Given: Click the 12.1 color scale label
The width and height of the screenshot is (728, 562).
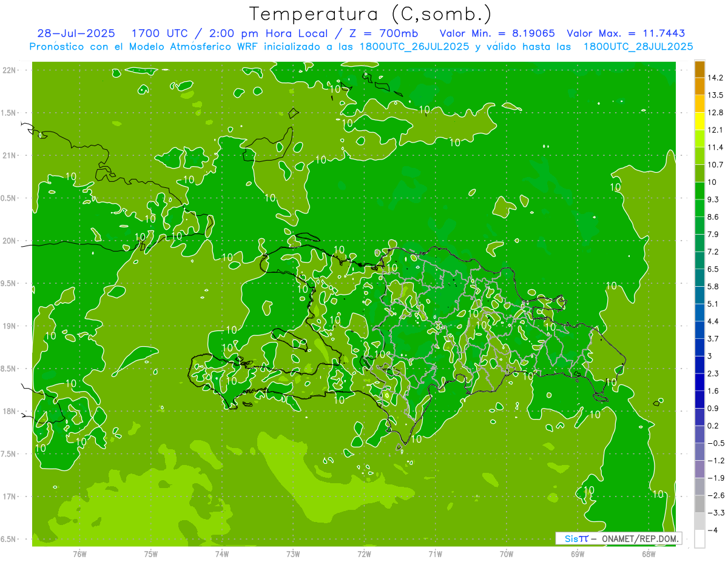Looking at the screenshot, I should click(x=716, y=130).
